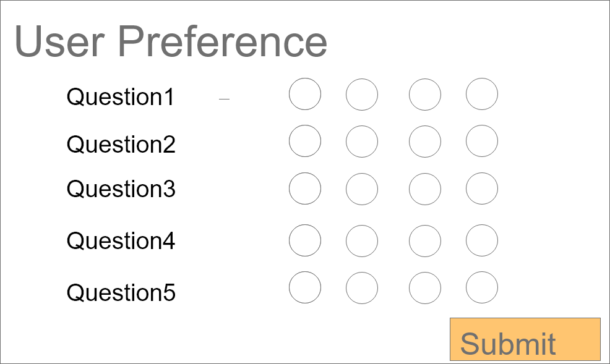Select third radio option for Question5
This screenshot has height=364, width=610.
(425, 288)
